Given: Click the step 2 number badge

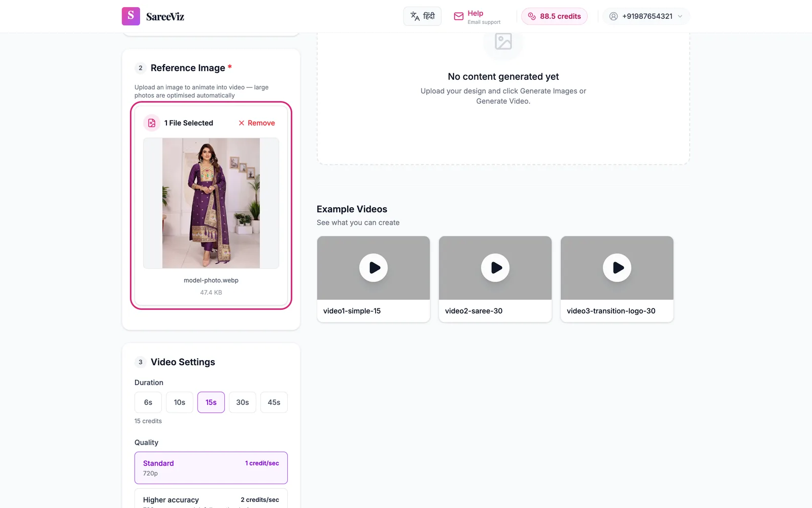Looking at the screenshot, I should coord(141,68).
